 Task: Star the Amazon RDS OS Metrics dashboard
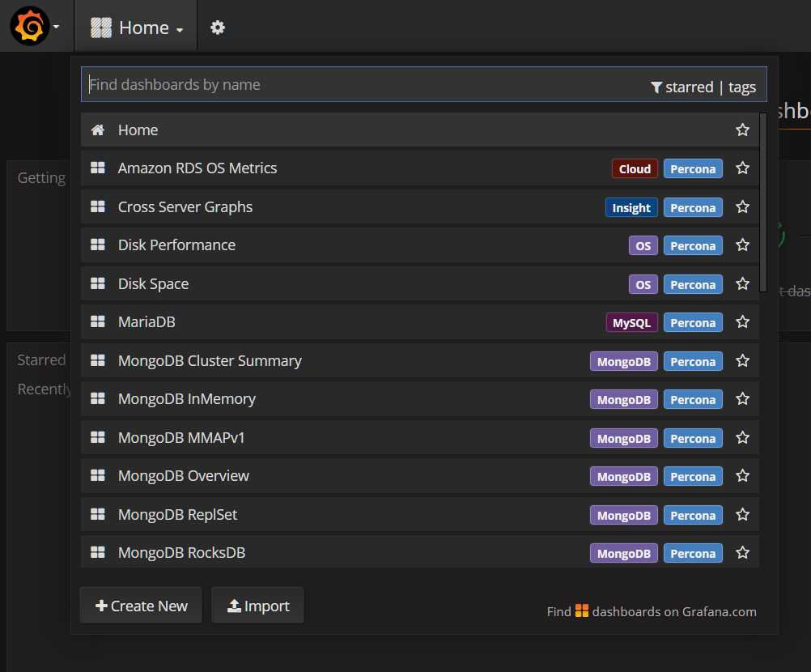(743, 168)
